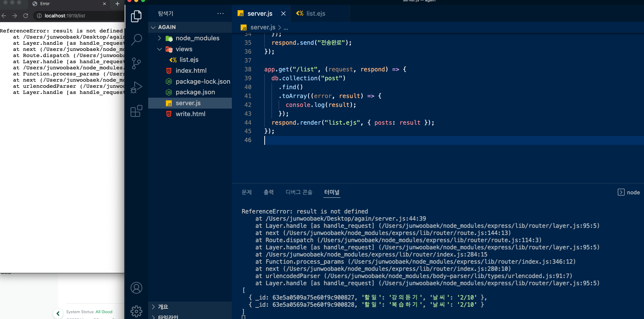Screen dimensions: 644x319
Task: Open a new browser tab
Action: (x=117, y=4)
